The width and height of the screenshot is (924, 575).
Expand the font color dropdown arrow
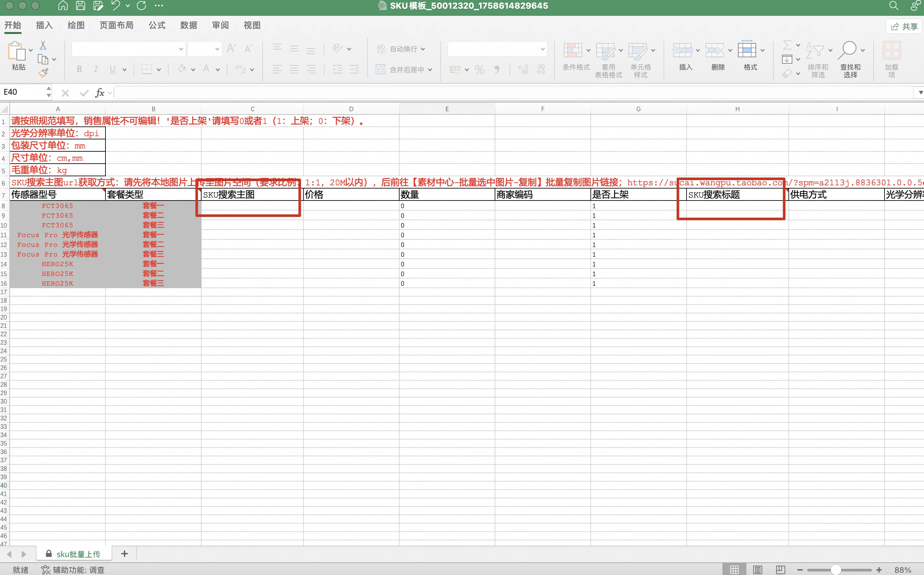218,70
